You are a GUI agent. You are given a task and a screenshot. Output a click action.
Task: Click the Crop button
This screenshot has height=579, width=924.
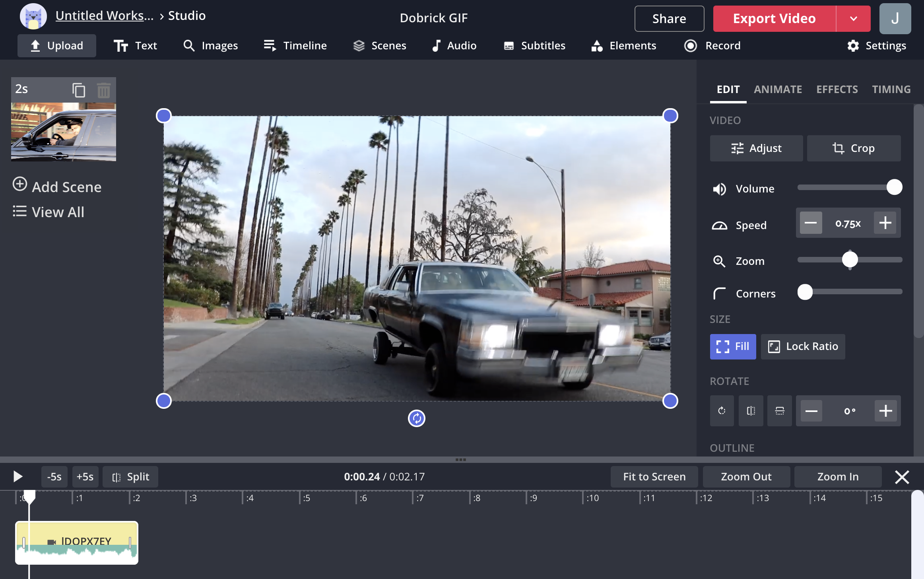tap(854, 148)
